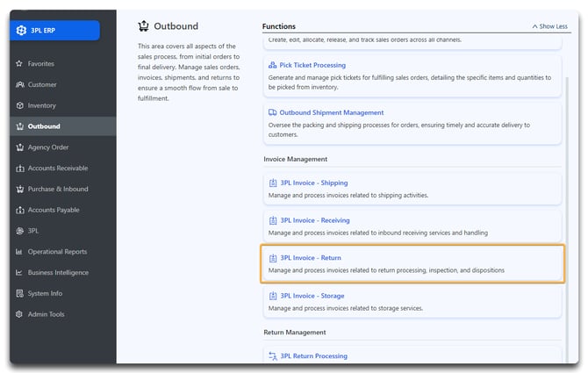Screen dimensions: 588x373
Task: Click the Favorites star icon in sidebar
Action: 19,64
